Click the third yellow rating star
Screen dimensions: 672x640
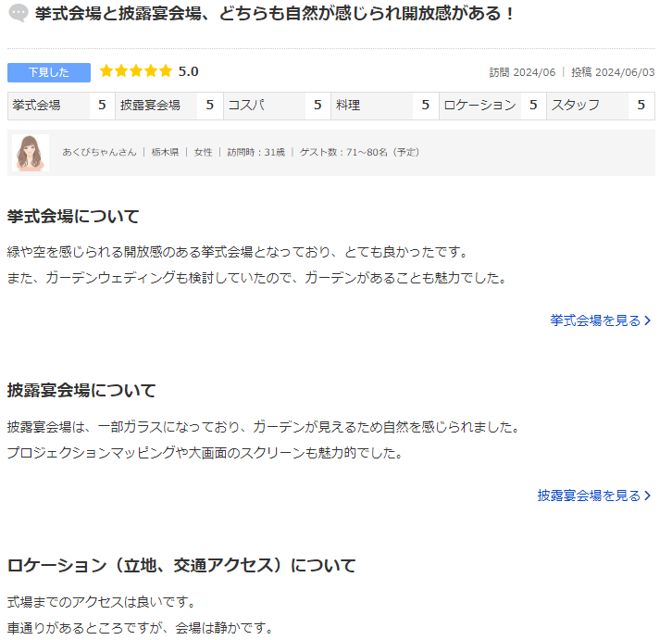(x=136, y=71)
